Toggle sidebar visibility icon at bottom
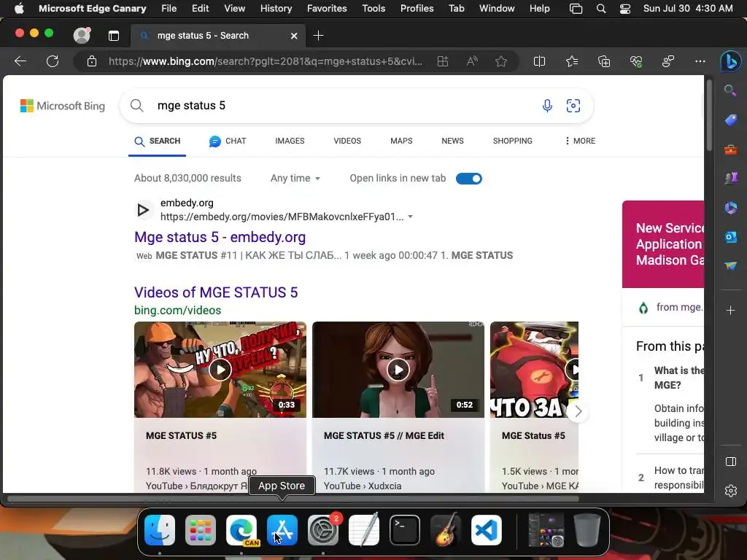The width and height of the screenshot is (747, 560). pos(731,462)
